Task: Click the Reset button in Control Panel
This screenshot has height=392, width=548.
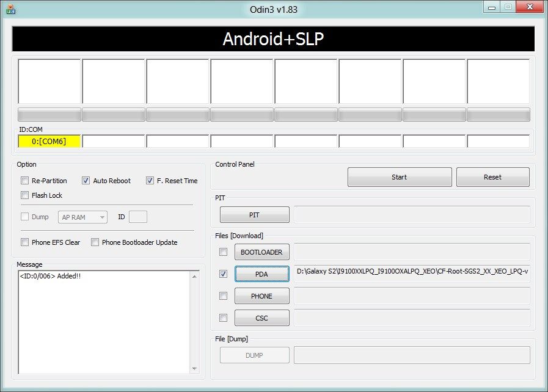Action: pyautogui.click(x=492, y=176)
